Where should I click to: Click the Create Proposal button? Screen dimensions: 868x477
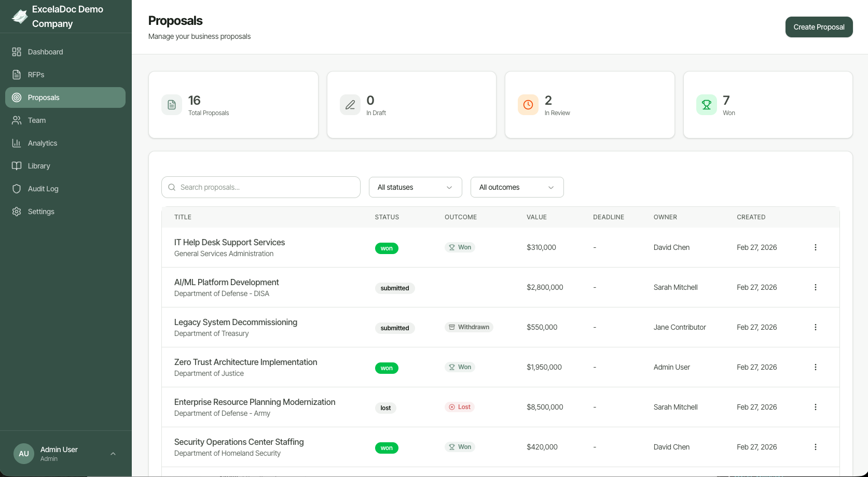pos(819,27)
